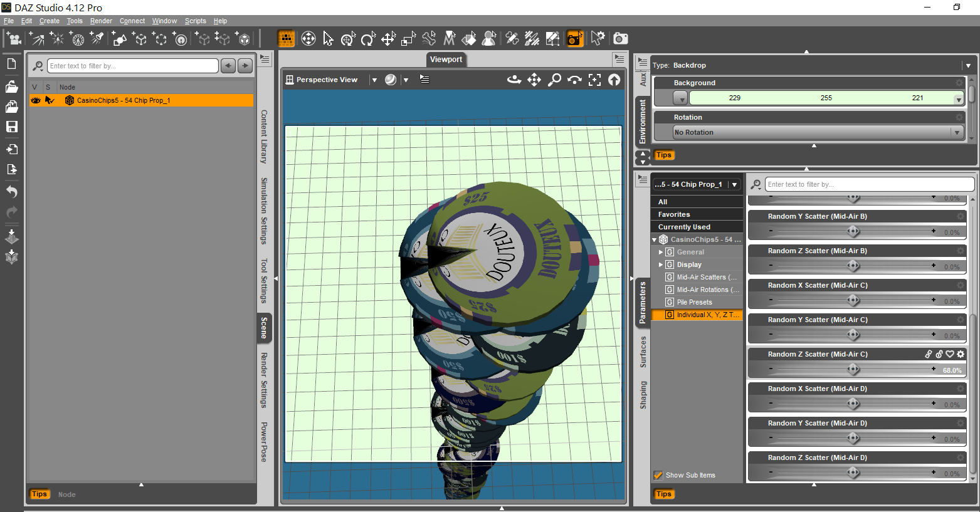Screen dimensions: 980x512
Task: Select the Translate (move) tool
Action: coord(388,39)
